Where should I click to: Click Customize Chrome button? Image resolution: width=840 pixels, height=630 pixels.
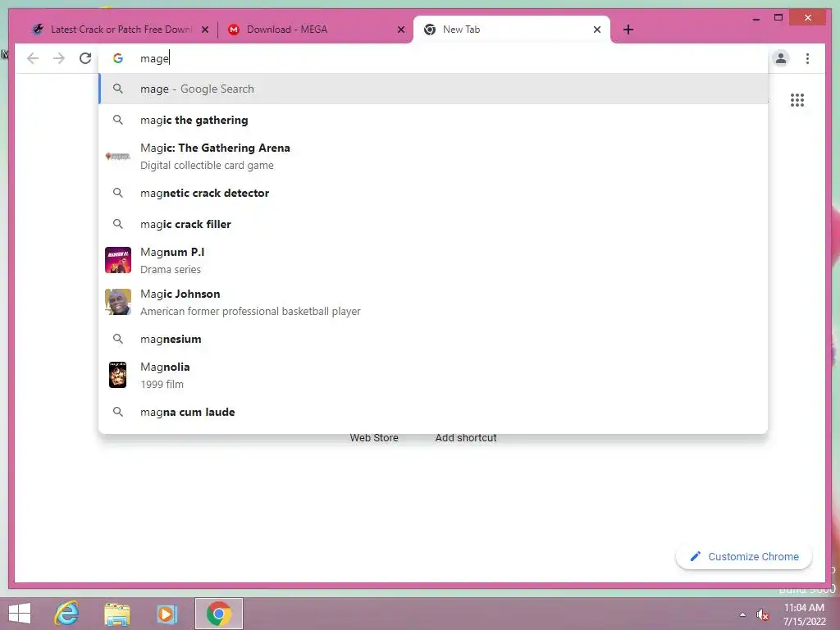[743, 557]
